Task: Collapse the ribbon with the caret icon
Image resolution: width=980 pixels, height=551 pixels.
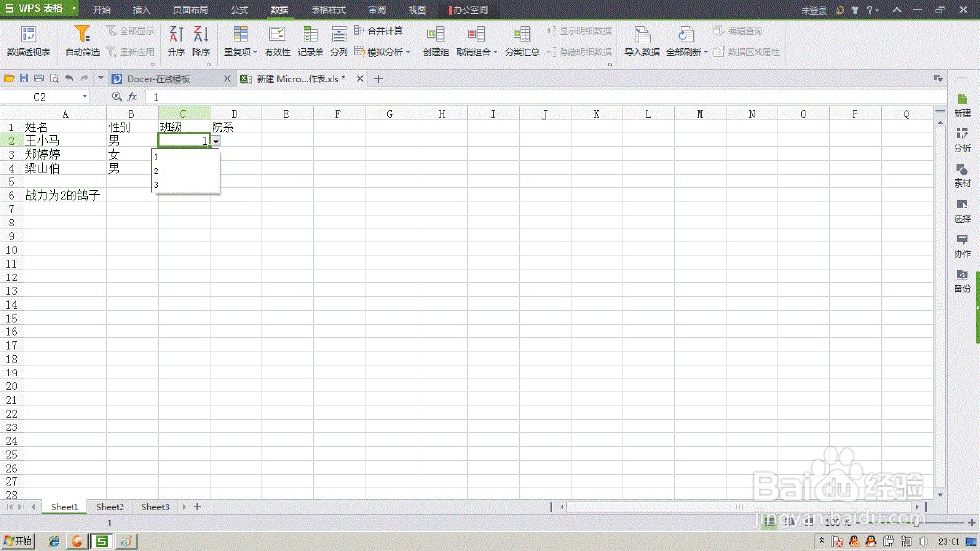Action: 897,10
